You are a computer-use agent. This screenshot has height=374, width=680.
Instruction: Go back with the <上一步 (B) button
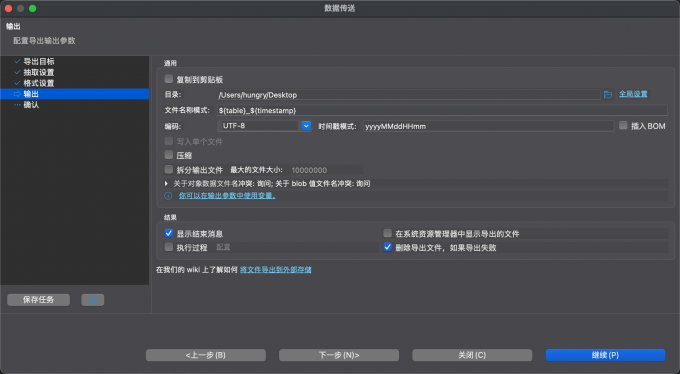tap(206, 355)
